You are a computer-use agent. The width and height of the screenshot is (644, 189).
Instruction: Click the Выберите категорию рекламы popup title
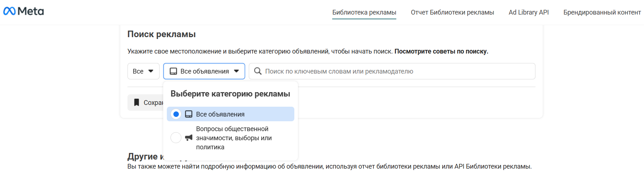[230, 94]
